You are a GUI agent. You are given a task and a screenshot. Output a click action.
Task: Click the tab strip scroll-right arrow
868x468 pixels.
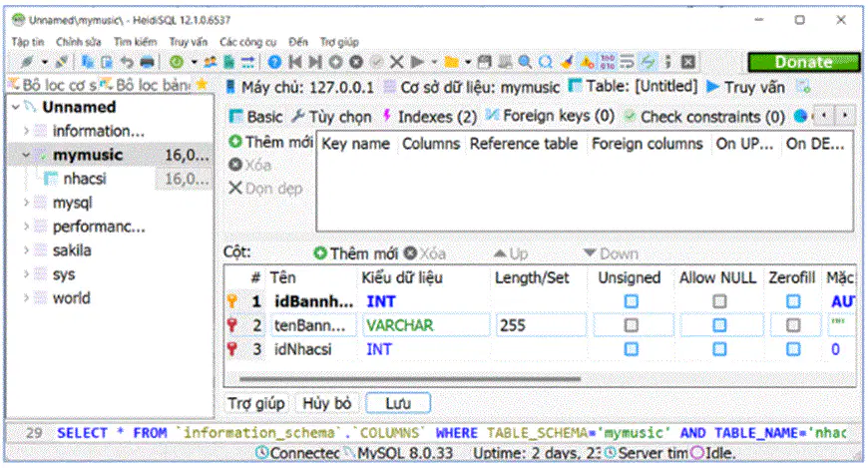point(845,116)
